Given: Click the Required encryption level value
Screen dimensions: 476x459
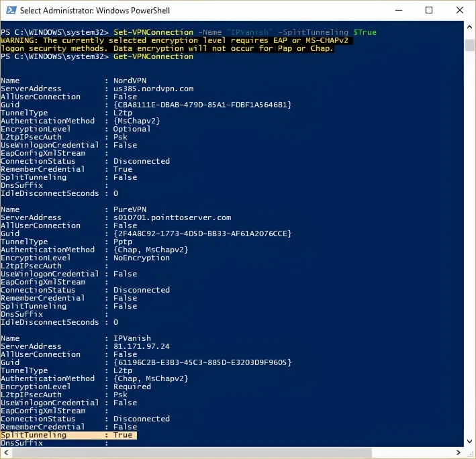Looking at the screenshot, I should coord(132,387).
